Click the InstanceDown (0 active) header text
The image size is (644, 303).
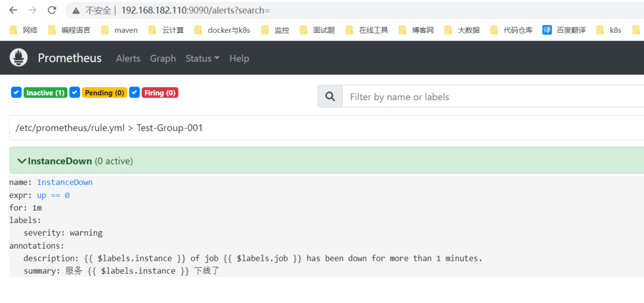click(80, 161)
